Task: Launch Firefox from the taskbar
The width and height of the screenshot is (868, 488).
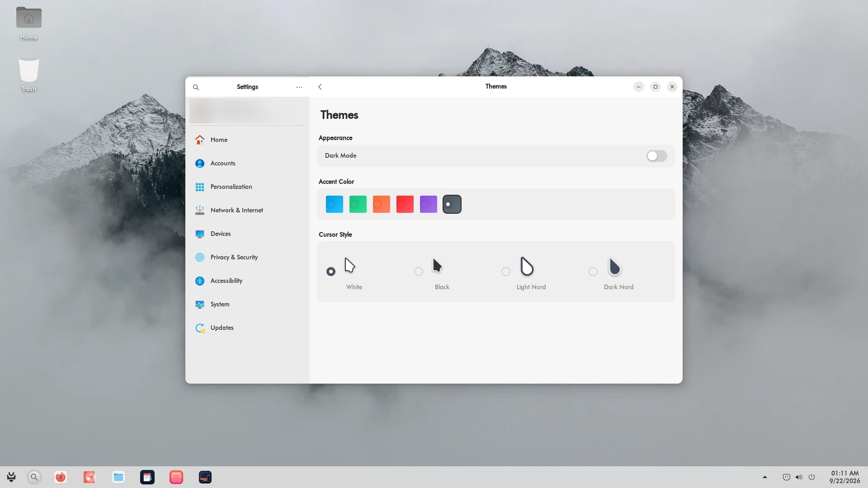Action: (60, 477)
